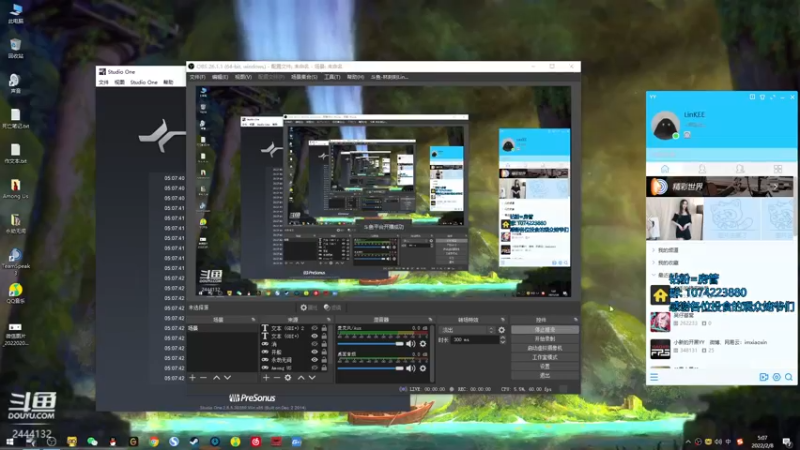Switch to YY apps grid tab

click(778, 169)
